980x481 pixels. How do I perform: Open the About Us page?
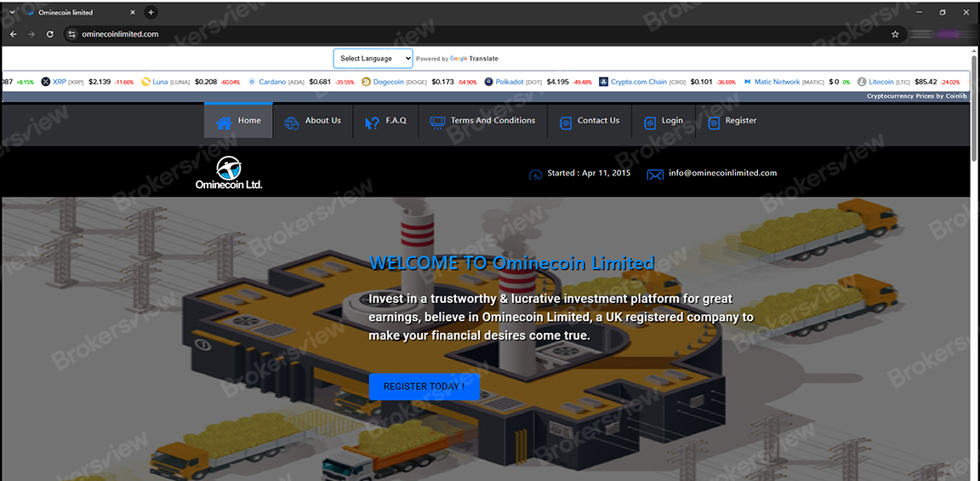(x=323, y=120)
